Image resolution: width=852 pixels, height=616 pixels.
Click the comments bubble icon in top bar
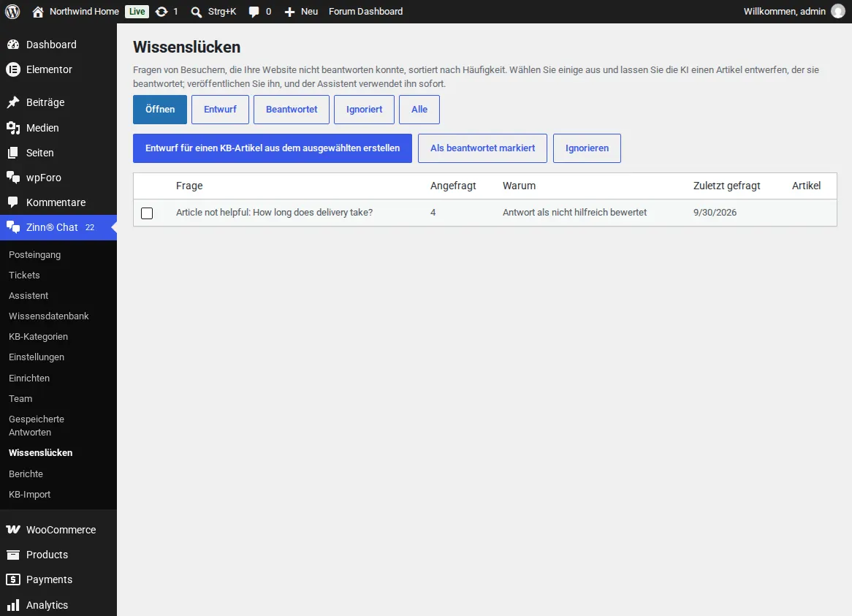pos(254,12)
